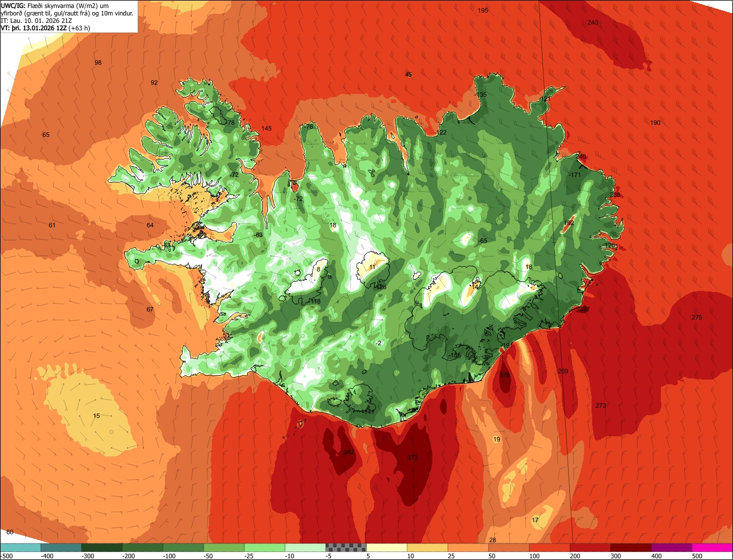The height and width of the screenshot is (560, 733).
Task: Click the legend swatch between 10 and 25
Action: point(427,547)
